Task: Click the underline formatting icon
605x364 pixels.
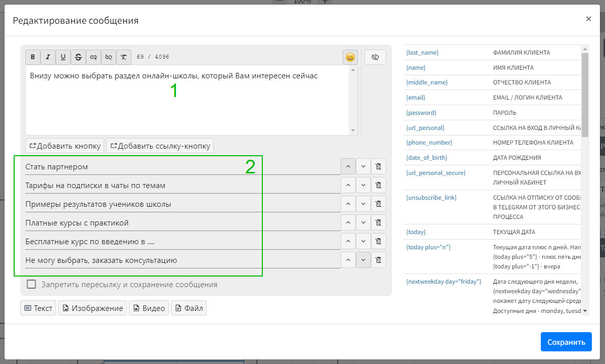Action: pos(63,57)
